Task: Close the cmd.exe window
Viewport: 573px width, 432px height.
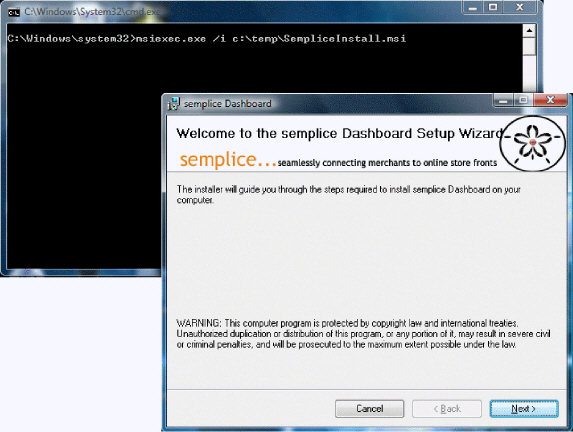Action: (x=520, y=7)
